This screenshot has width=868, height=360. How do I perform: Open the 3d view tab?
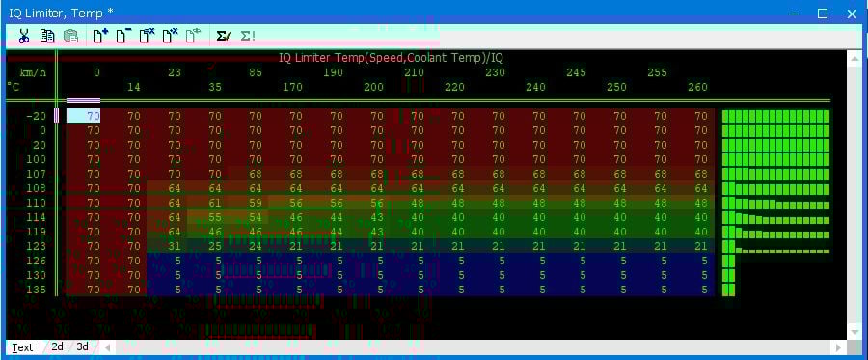click(x=82, y=346)
